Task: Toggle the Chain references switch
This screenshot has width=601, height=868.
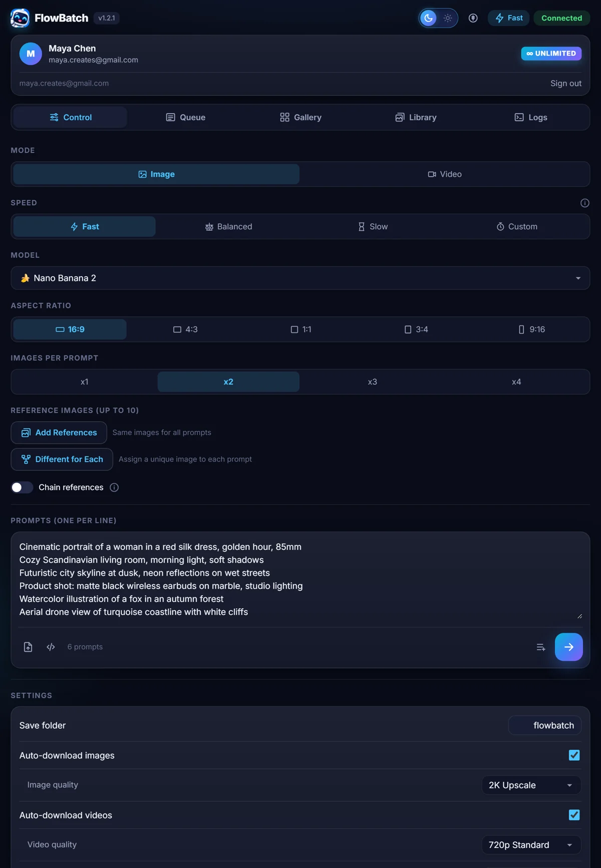Action: [22, 488]
